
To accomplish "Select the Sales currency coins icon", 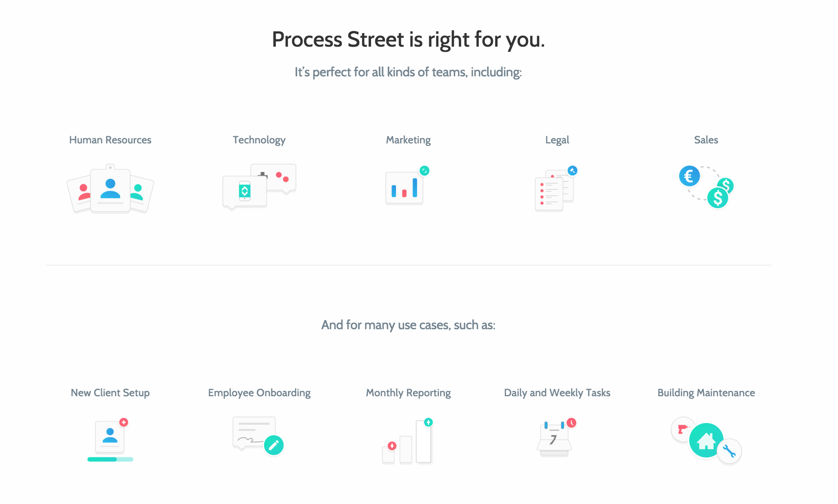I will pos(706,187).
